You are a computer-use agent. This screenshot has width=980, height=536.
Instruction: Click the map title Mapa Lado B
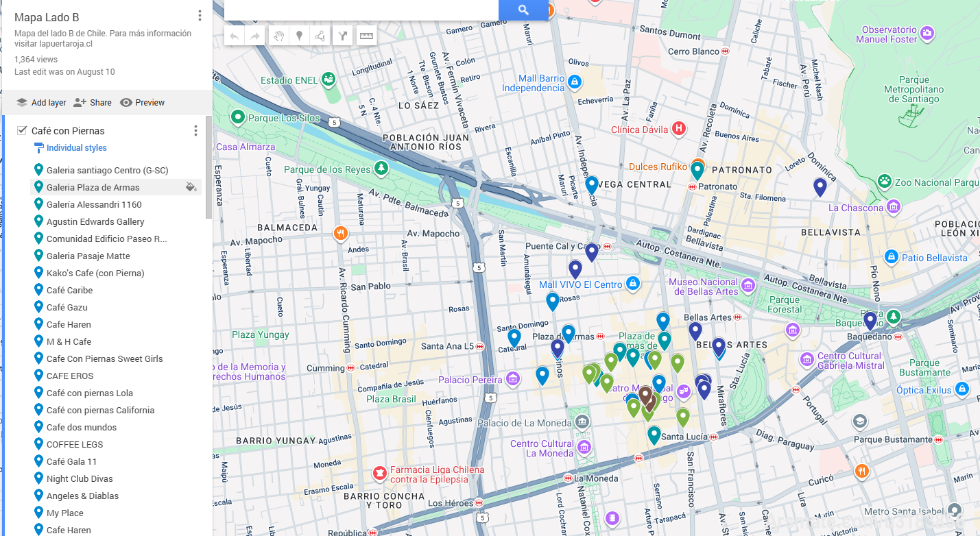[x=47, y=17]
